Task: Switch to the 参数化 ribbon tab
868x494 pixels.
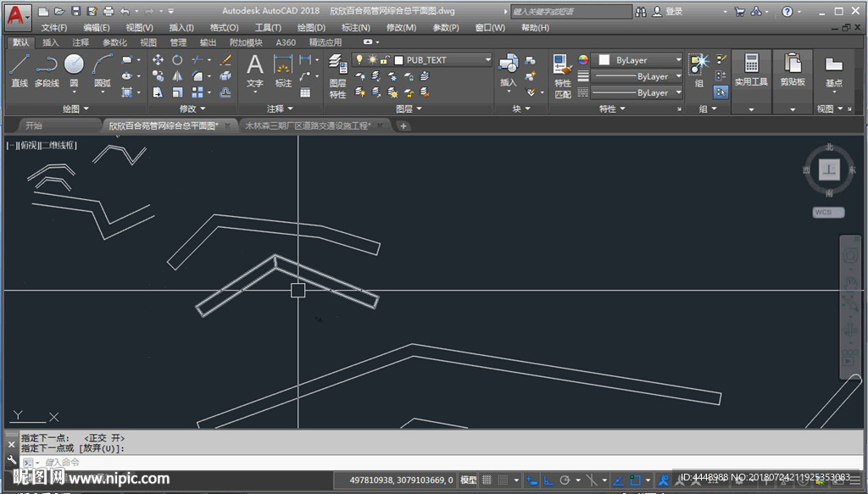Action: 114,42
